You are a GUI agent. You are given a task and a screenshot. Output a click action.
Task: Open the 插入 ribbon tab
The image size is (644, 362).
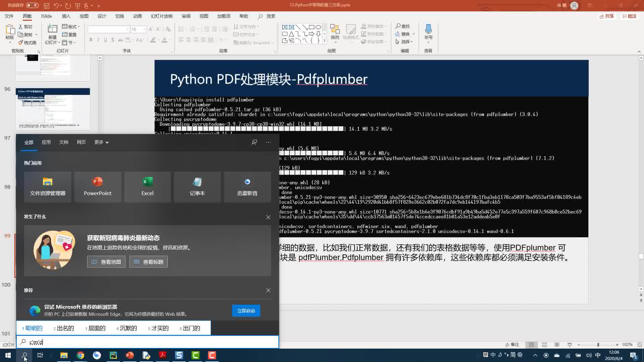66,16
